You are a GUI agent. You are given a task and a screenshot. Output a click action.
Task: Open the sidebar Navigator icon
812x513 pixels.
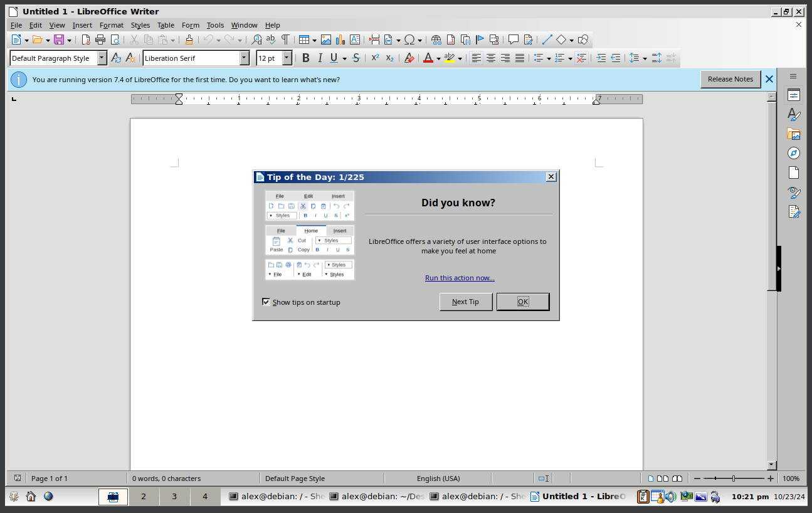[x=794, y=153]
